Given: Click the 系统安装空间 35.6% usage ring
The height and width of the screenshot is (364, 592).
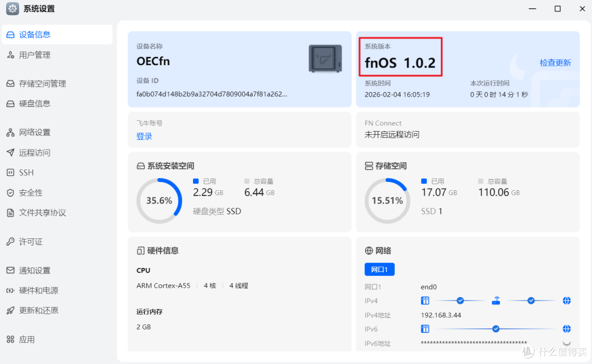Looking at the screenshot, I should click(x=160, y=201).
